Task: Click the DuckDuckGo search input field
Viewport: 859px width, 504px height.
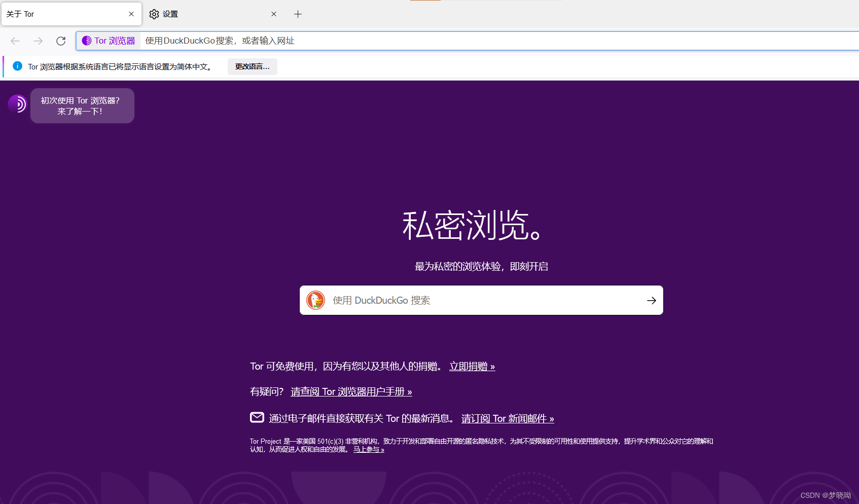Action: [456, 300]
